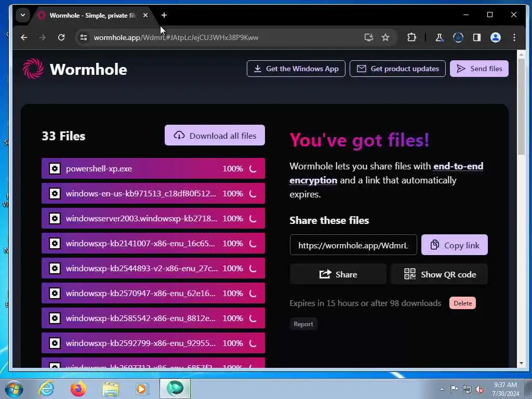This screenshot has height=399, width=532.
Task: Select the powershell-xp.exe file name
Action: click(x=99, y=169)
